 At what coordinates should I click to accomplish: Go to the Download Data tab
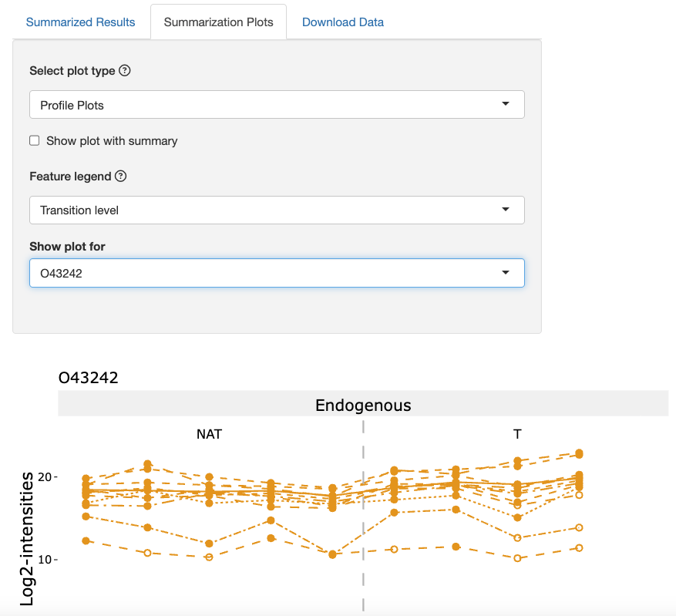coord(342,22)
